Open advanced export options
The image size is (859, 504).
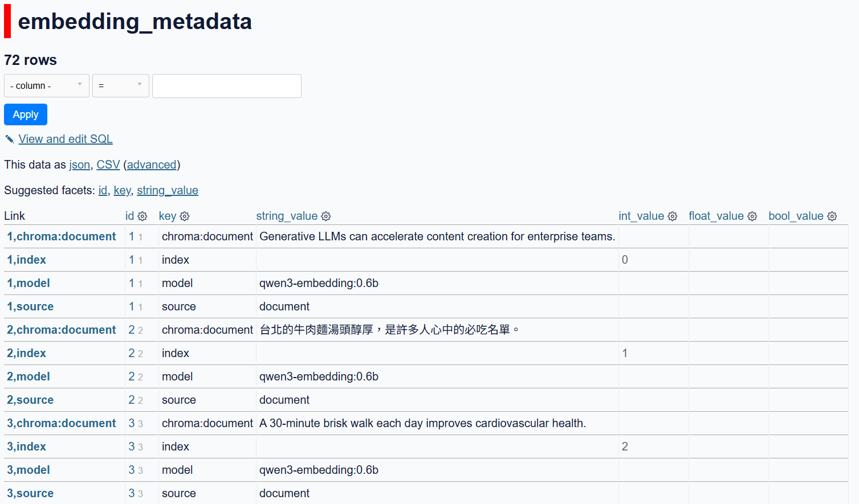pyautogui.click(x=152, y=165)
